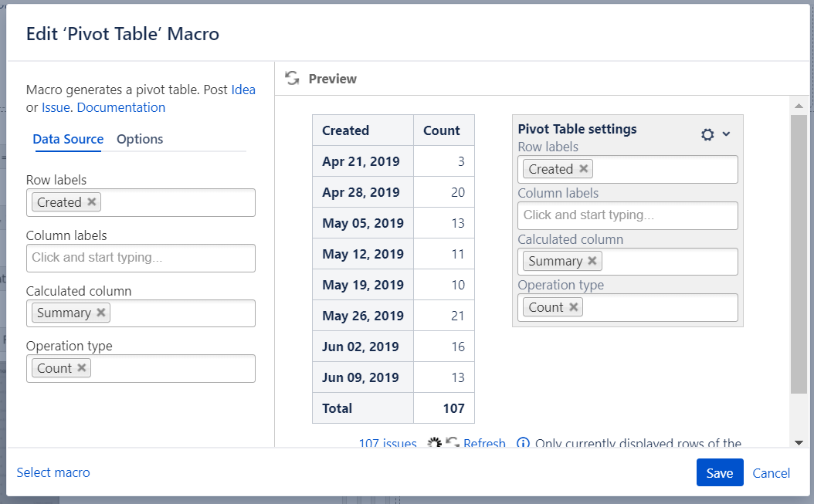
Task: Open the Documentation link
Action: (121, 107)
